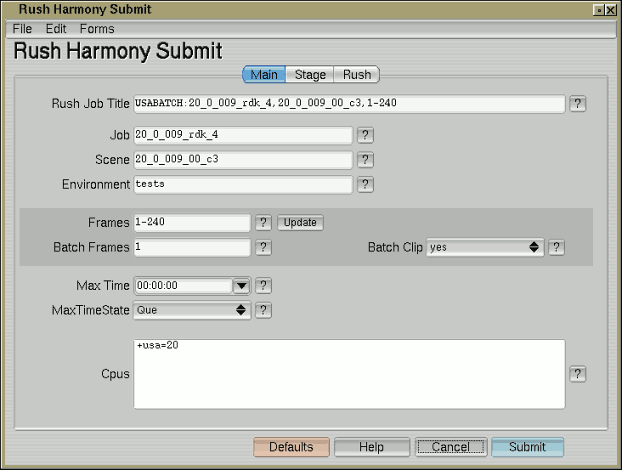Focus the Batch Frames input field

point(192,247)
